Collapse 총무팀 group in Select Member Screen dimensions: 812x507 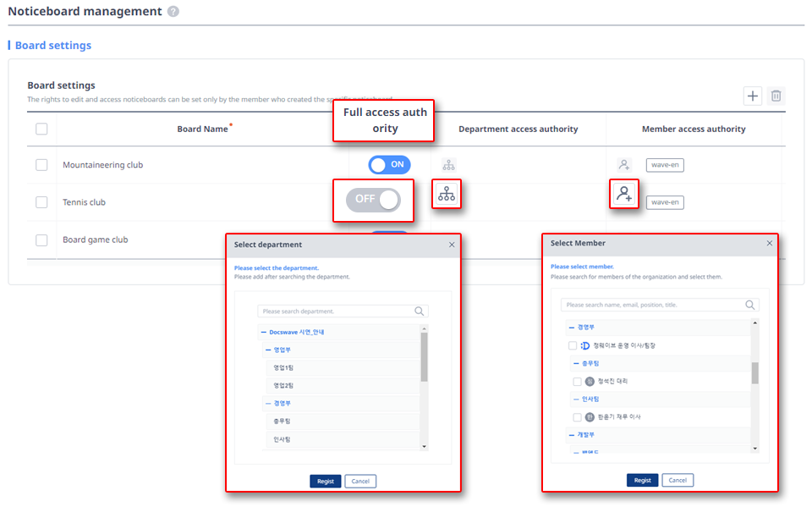point(576,363)
